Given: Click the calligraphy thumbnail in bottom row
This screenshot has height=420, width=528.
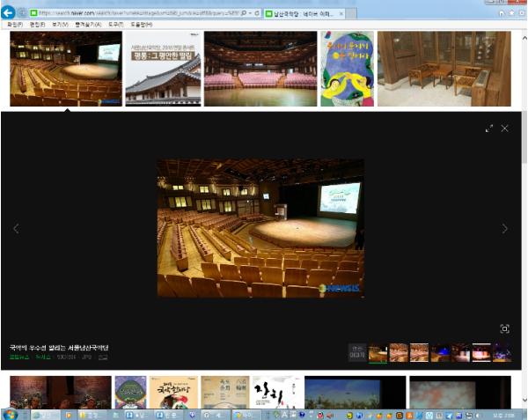Looking at the screenshot, I should [277, 393].
